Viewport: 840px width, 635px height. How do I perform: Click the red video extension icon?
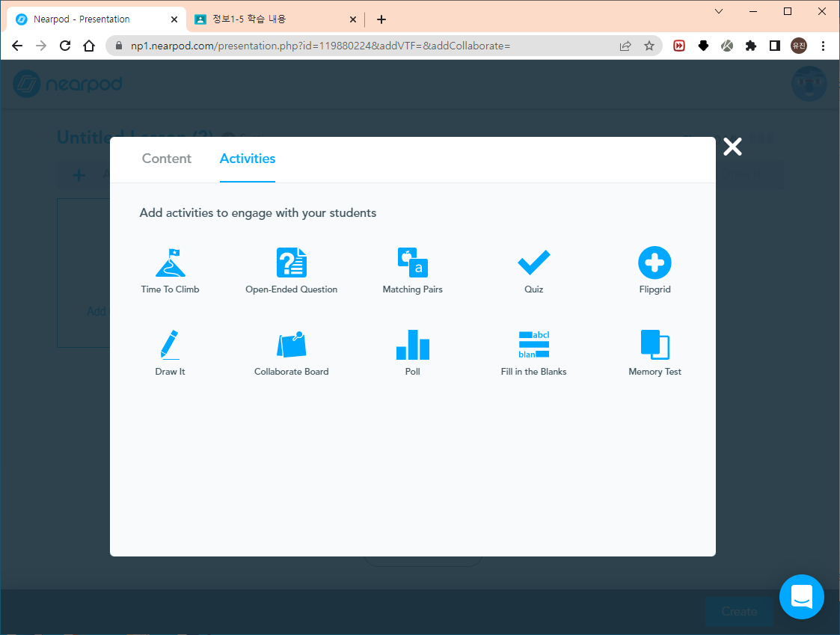679,46
